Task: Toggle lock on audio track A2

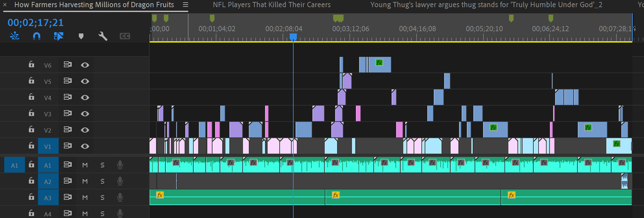Action: click(32, 181)
